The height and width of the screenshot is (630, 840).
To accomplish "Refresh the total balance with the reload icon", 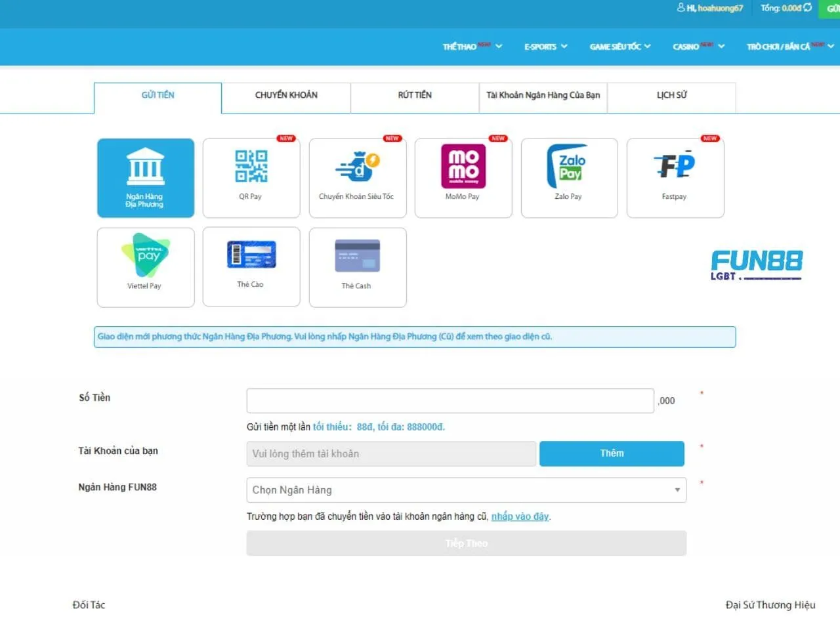I will pos(808,8).
